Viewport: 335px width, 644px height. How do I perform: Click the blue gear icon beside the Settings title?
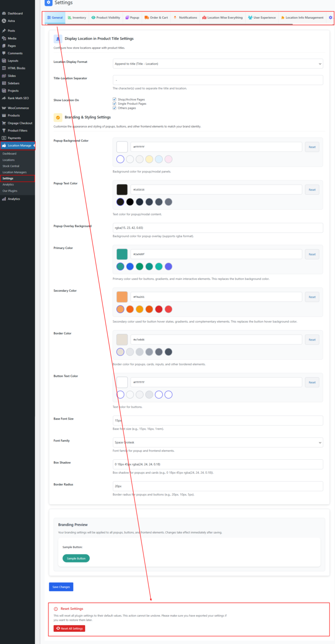point(48,3)
